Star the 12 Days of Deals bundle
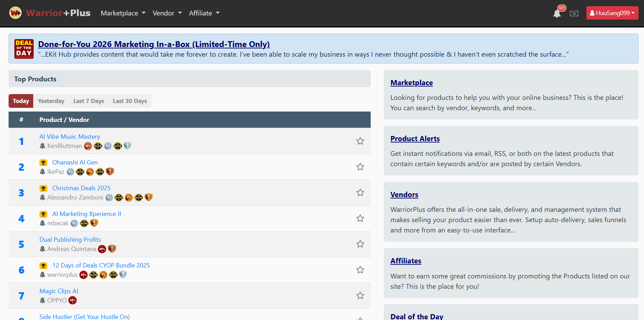Screen dimensions: 644x320 360,270
